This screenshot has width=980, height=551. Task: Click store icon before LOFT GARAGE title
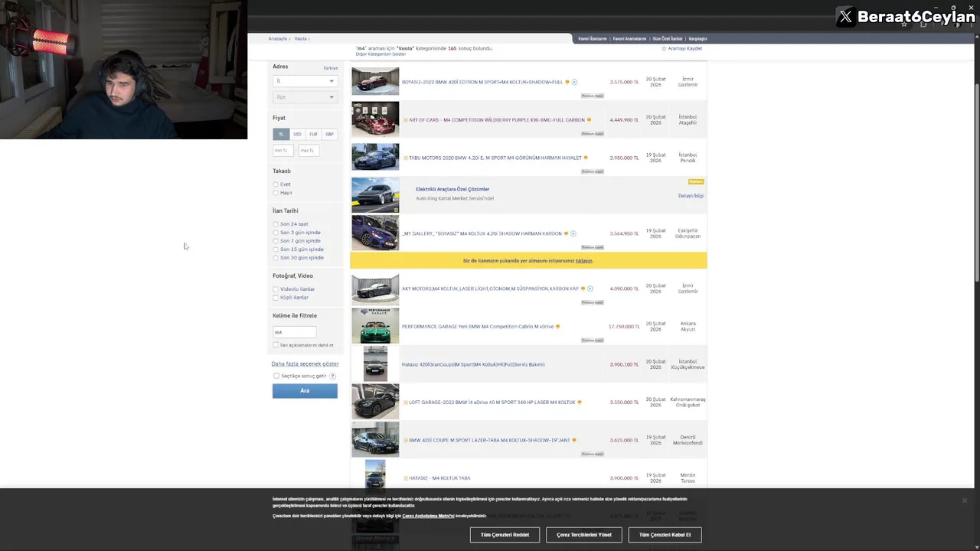(406, 402)
